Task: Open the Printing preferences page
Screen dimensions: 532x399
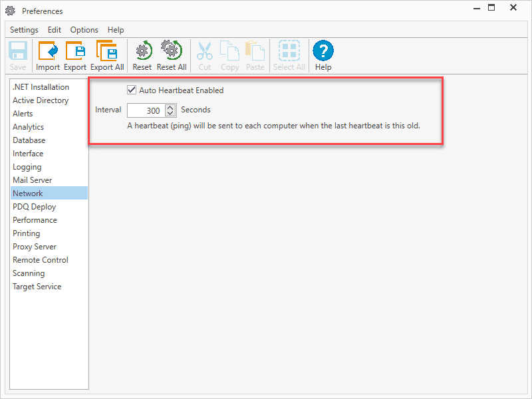Action: tap(49, 233)
